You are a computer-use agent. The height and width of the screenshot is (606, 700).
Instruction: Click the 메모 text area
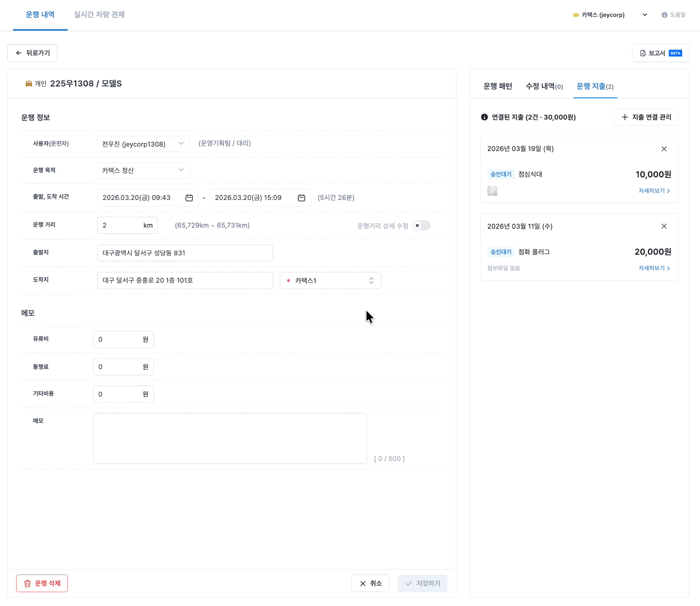(230, 438)
